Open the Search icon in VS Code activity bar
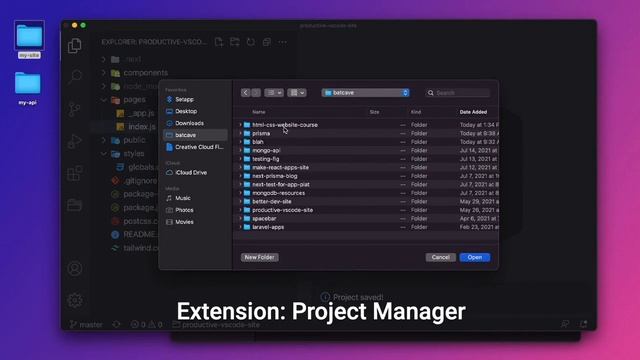The height and width of the screenshot is (360, 640). (x=75, y=76)
